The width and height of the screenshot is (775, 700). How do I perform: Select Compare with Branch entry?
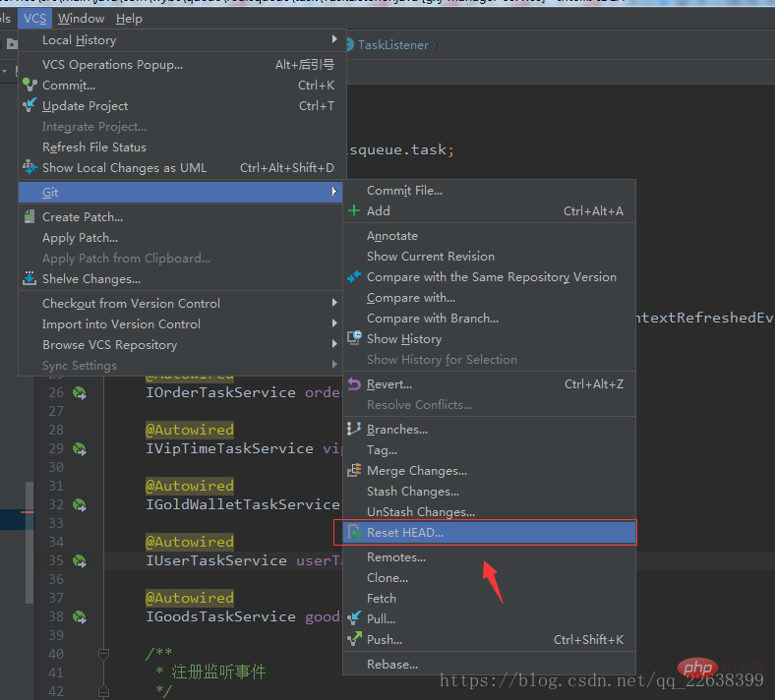coord(489,319)
